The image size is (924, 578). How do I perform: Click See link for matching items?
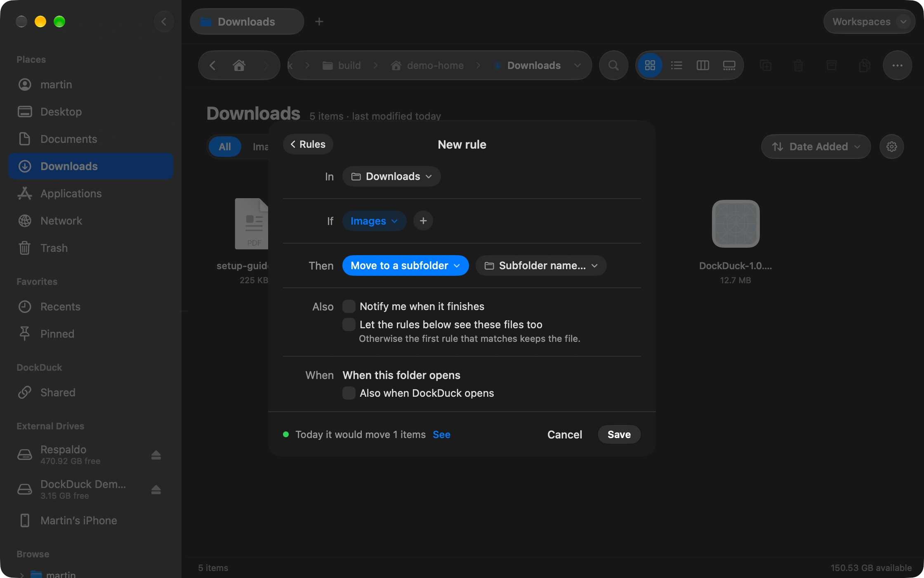pyautogui.click(x=441, y=434)
